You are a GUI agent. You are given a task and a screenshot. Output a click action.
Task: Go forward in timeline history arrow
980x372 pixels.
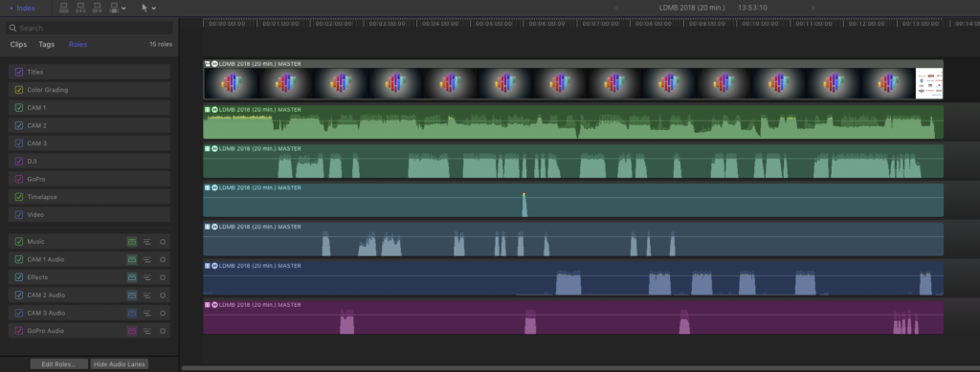(x=813, y=8)
